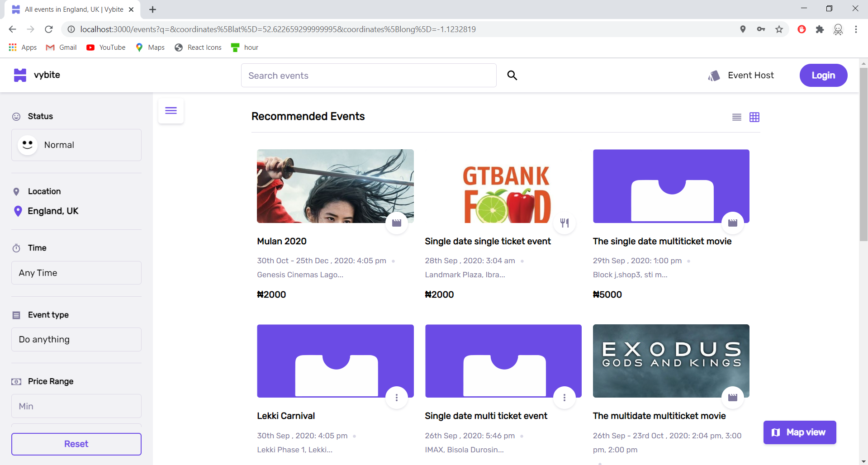
Task: Go back in browser history
Action: tap(12, 29)
